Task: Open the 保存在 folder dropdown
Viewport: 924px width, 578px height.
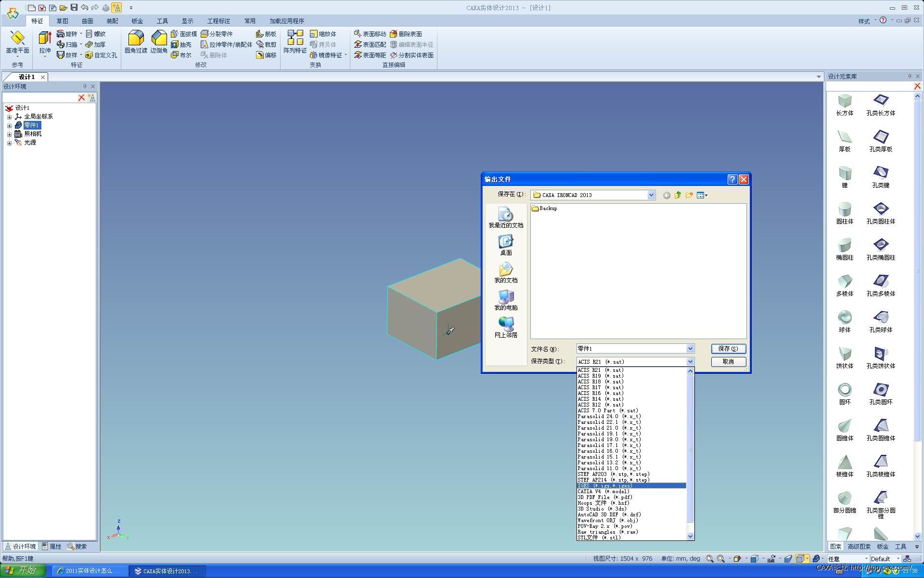Action: (x=651, y=195)
